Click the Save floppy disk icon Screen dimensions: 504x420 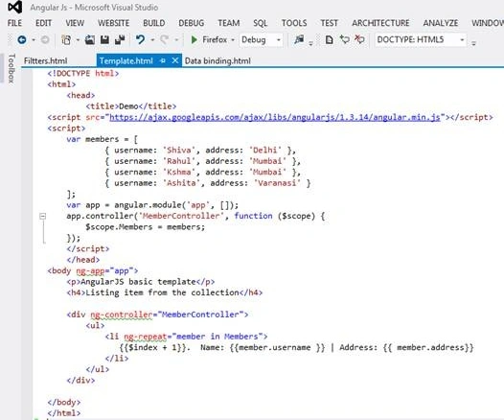(x=104, y=40)
